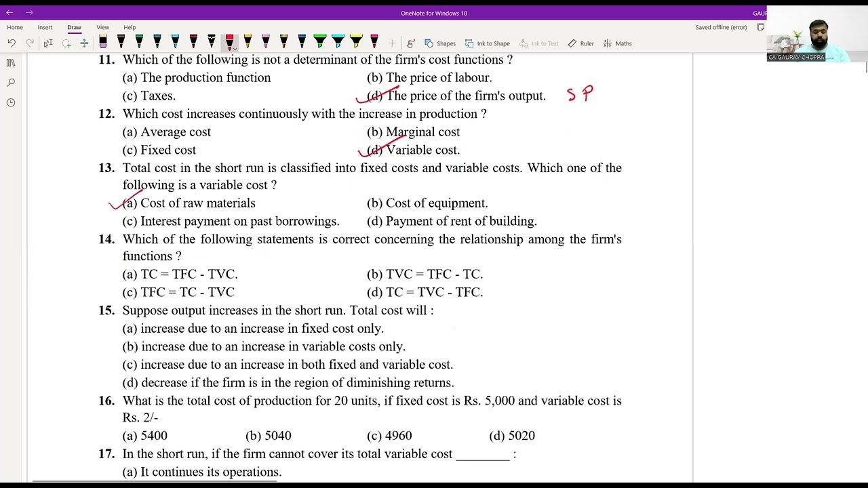Click the Redo arrow icon
This screenshot has height=488, width=868.
point(30,43)
